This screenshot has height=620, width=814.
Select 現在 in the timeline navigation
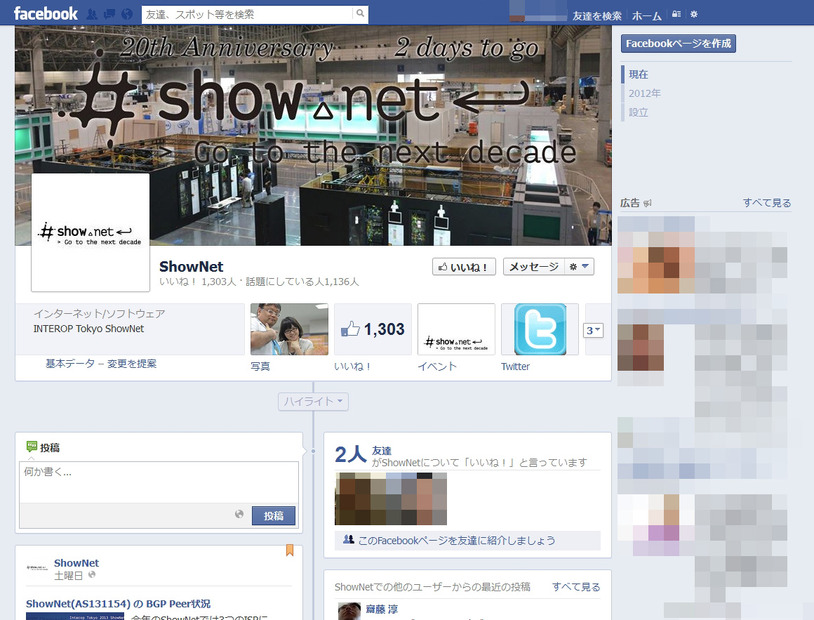click(638, 74)
